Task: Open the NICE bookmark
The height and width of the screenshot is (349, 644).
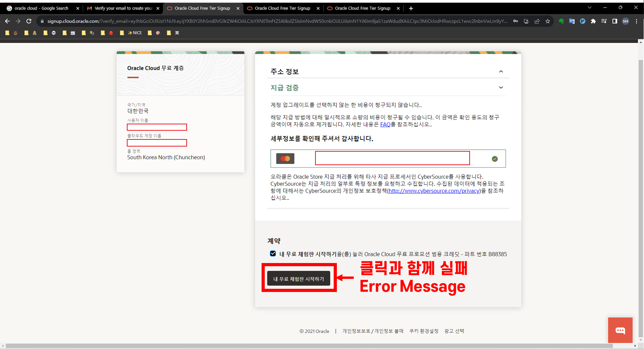Action: pos(135,33)
